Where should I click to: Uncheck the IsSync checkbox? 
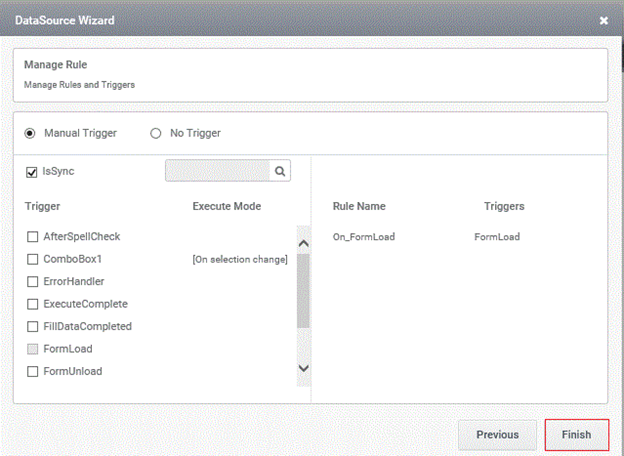pos(31,172)
